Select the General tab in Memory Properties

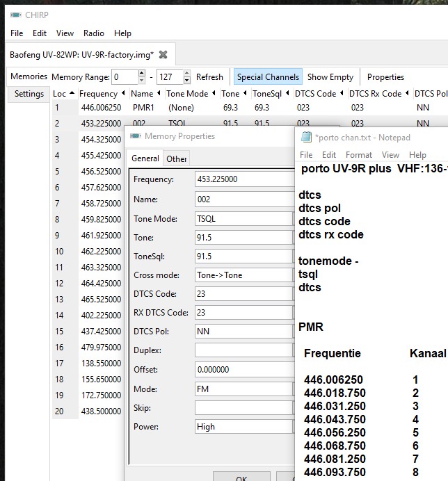point(145,158)
